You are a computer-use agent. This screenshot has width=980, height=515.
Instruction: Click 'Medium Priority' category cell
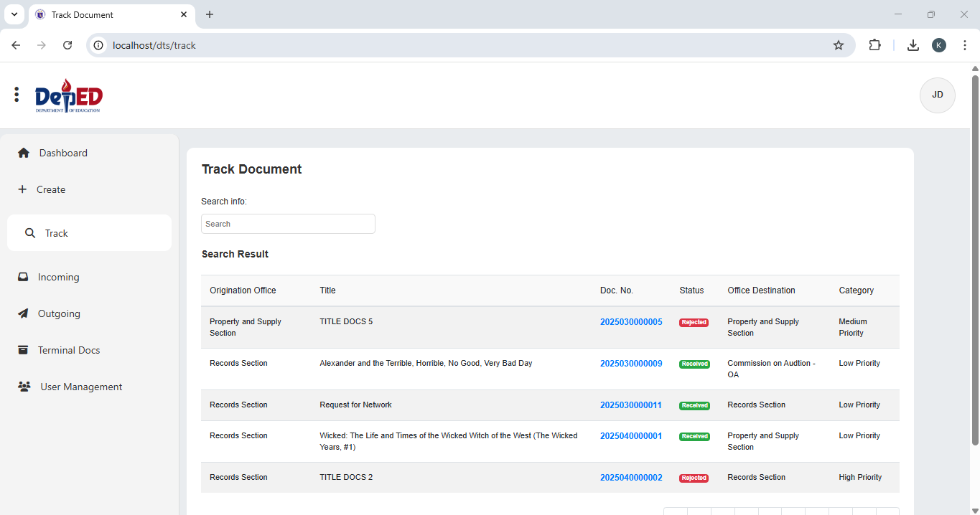853,327
